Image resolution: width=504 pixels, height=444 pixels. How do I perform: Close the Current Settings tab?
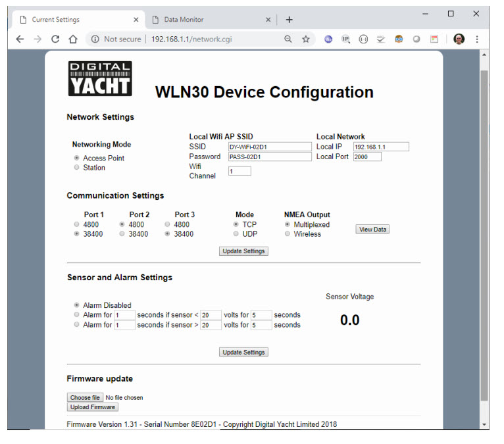point(136,20)
